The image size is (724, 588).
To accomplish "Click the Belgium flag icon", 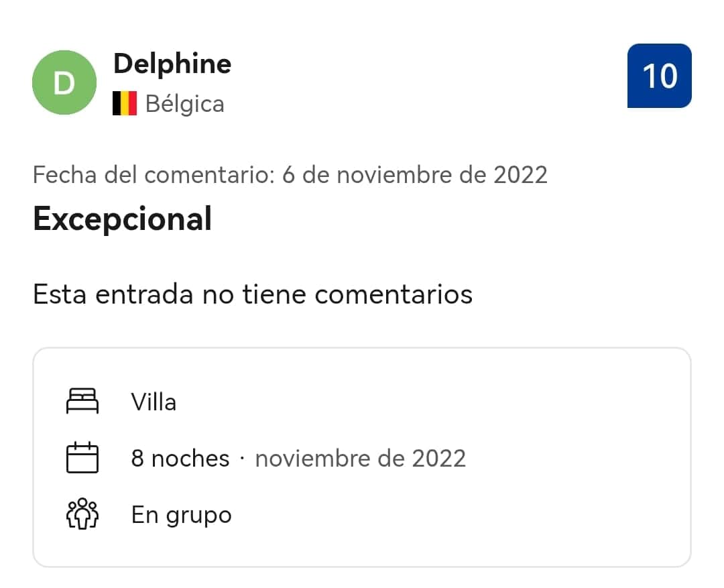I will 125,103.
